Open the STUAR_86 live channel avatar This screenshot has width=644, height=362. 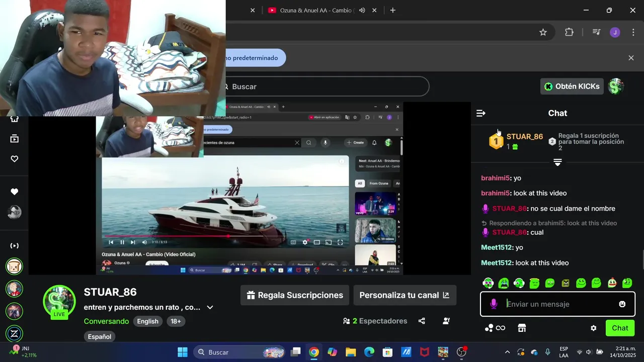pos(59,302)
